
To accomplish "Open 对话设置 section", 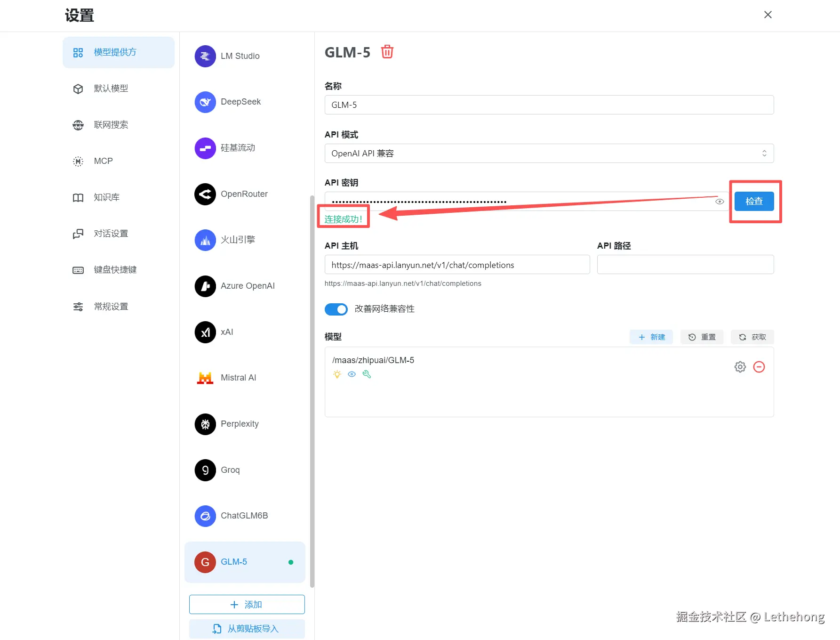I will tap(119, 234).
